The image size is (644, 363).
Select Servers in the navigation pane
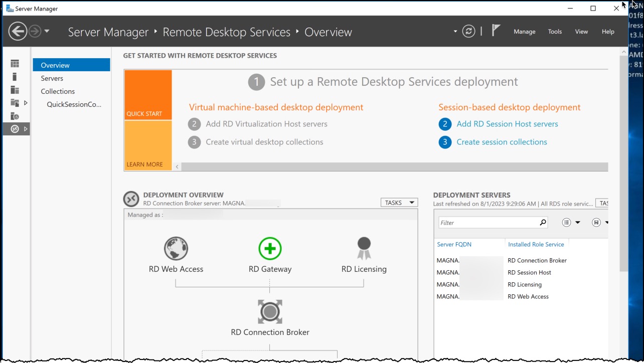(52, 78)
